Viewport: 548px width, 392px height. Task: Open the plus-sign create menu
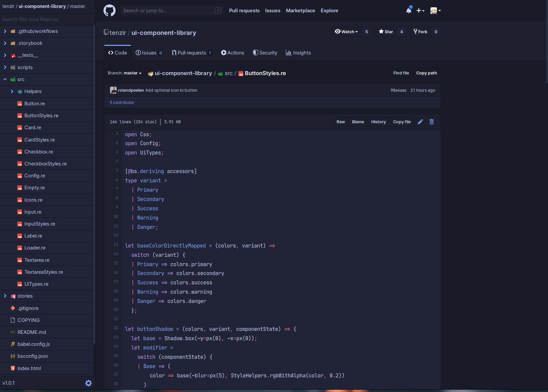420,10
